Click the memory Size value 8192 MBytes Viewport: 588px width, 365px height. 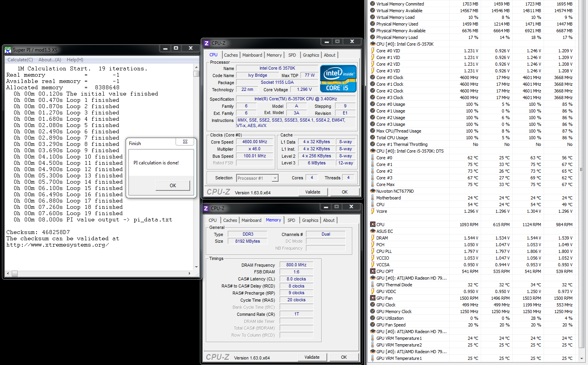tap(247, 241)
